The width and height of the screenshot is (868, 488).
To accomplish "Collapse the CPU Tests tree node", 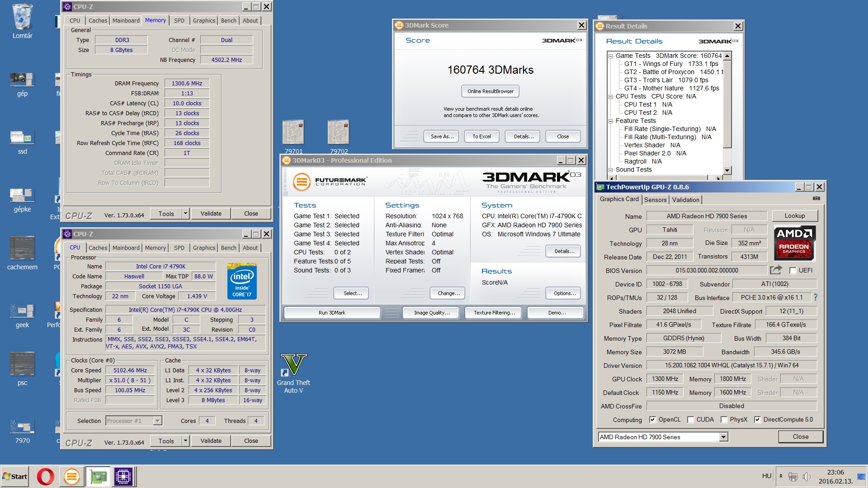I will coord(610,97).
